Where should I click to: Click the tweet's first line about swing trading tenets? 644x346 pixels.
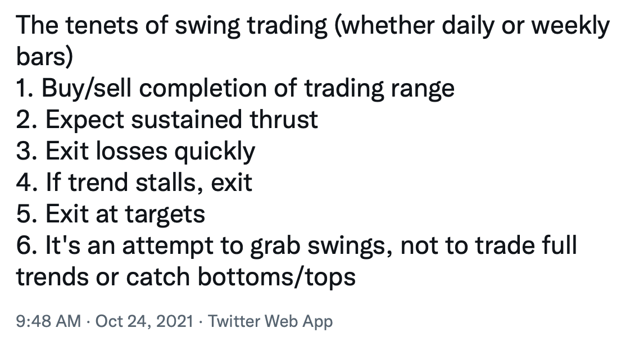click(x=313, y=25)
